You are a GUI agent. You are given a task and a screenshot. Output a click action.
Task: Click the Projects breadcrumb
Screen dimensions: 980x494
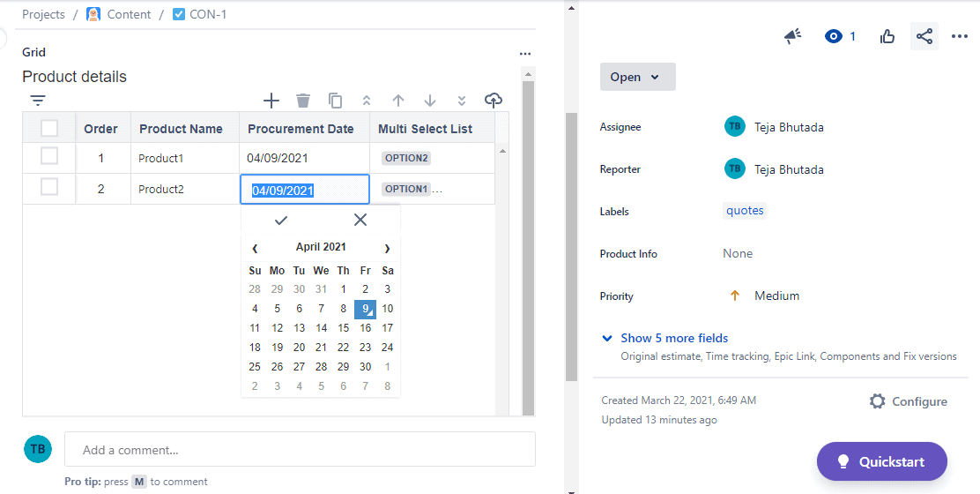pos(44,14)
